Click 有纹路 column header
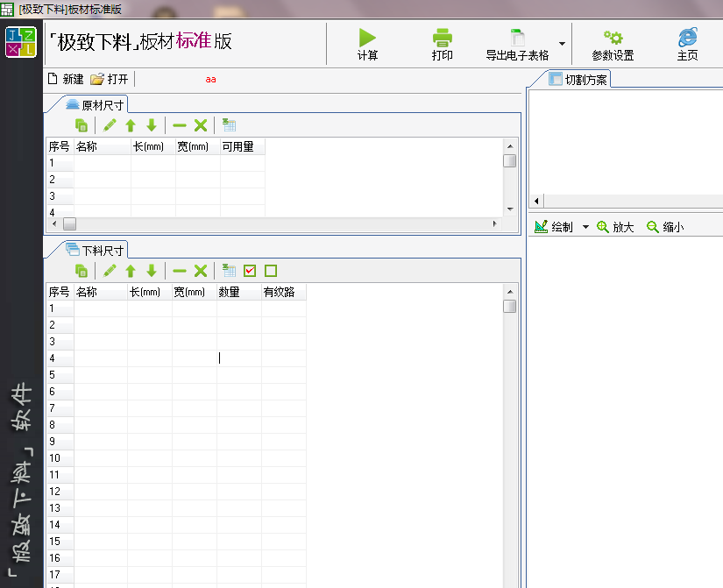Image resolution: width=723 pixels, height=588 pixels. pos(284,292)
